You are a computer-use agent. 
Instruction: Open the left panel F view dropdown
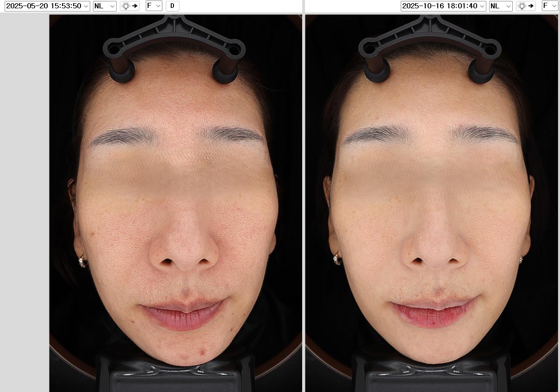pos(154,6)
